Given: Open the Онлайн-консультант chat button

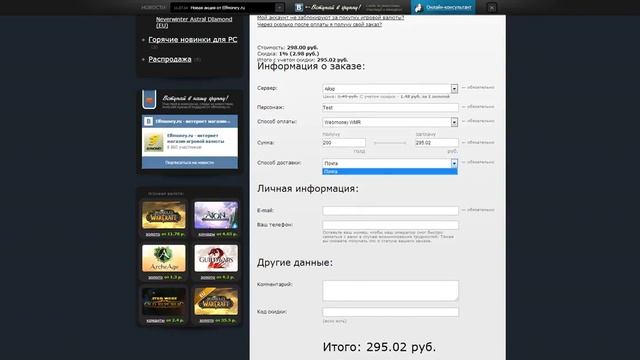Looking at the screenshot, I should coord(443,7).
